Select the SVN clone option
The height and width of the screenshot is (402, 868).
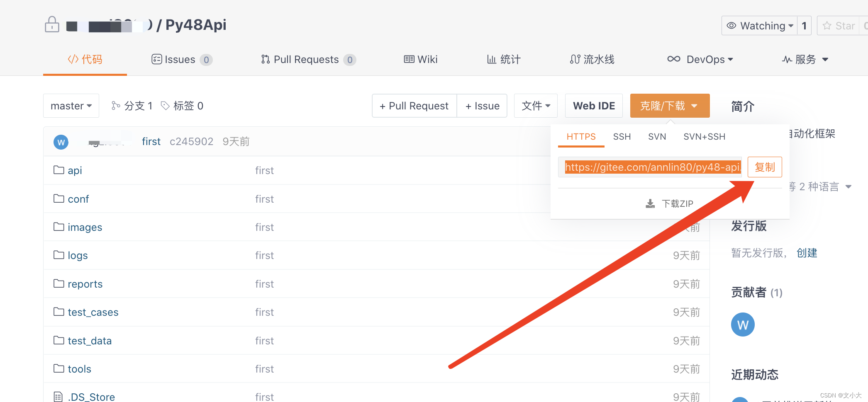pos(657,136)
